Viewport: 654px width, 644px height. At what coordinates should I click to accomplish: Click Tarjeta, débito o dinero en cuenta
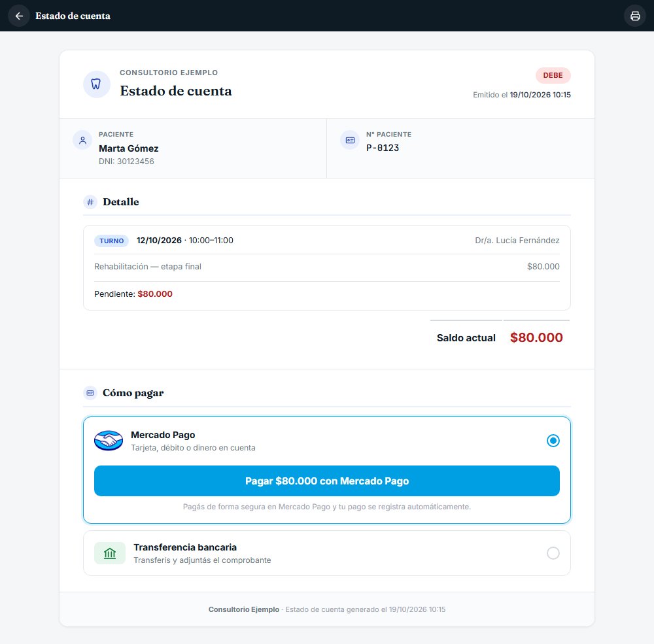point(193,448)
